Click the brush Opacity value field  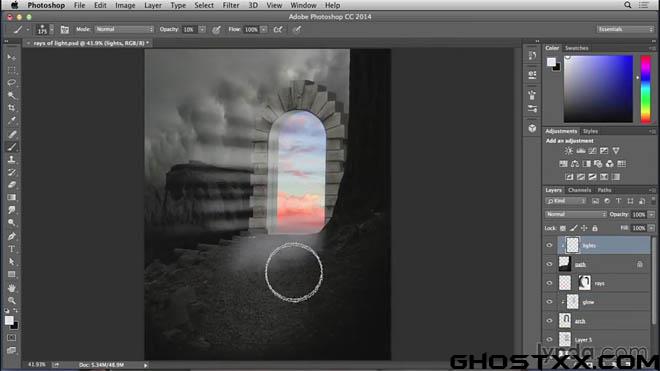pos(190,29)
